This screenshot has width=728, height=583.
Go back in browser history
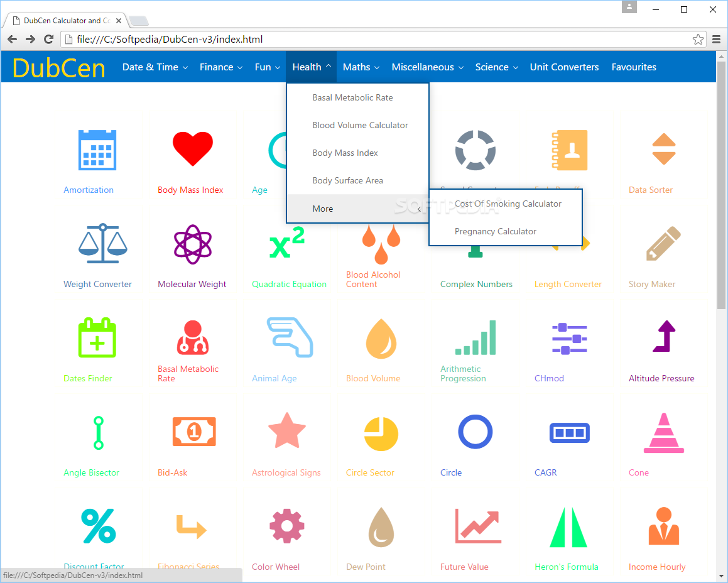[x=12, y=40]
